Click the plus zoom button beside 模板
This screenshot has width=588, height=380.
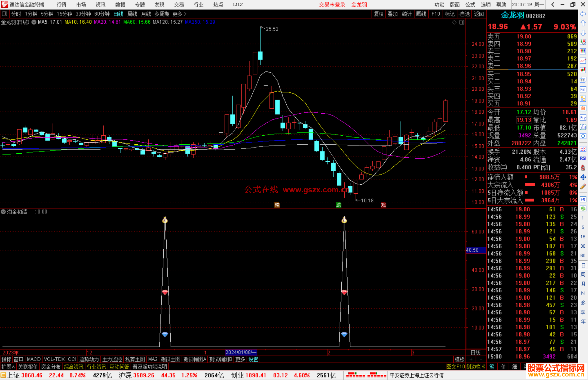[471, 359]
